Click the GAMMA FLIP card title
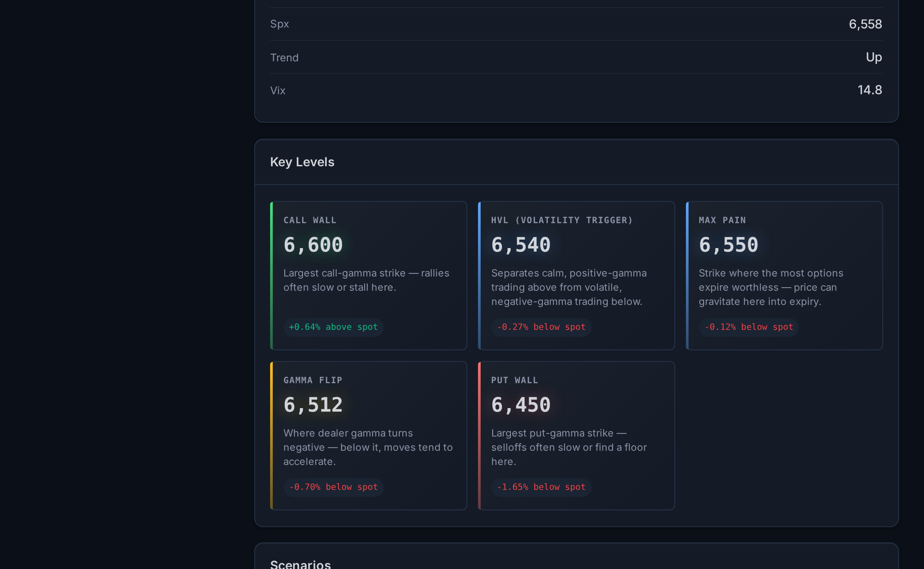The height and width of the screenshot is (569, 924). coord(313,381)
